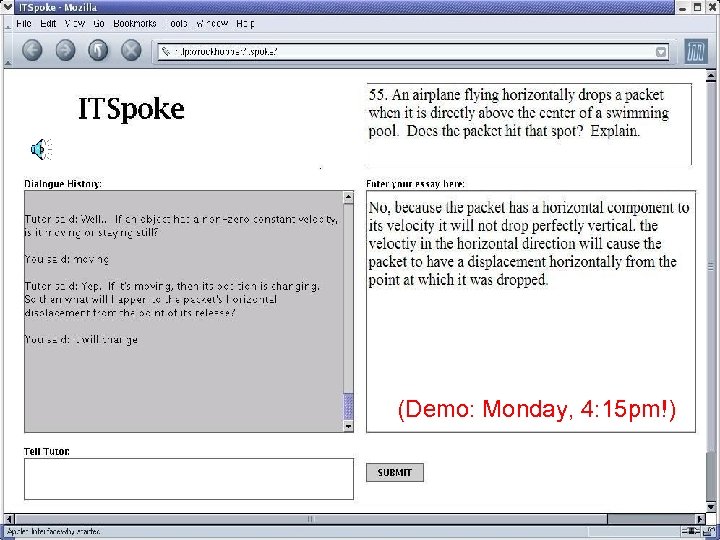Viewport: 720px width, 540px height.
Task: Submit the essay with the SUBMIT button
Action: (x=394, y=472)
